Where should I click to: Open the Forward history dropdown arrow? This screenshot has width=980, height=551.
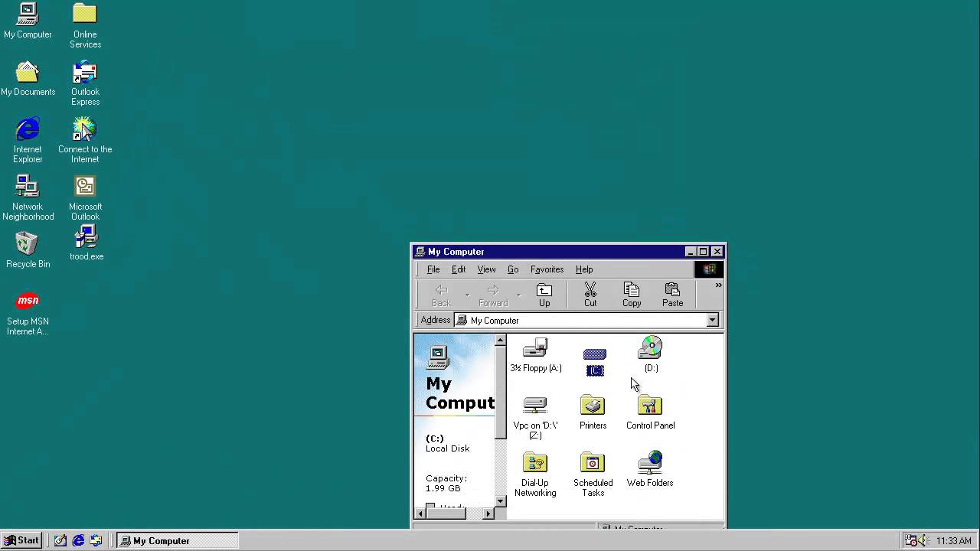(518, 295)
